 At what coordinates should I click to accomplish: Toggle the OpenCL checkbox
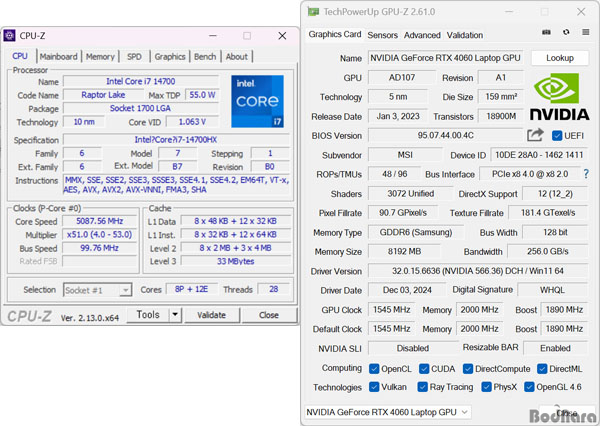click(374, 369)
